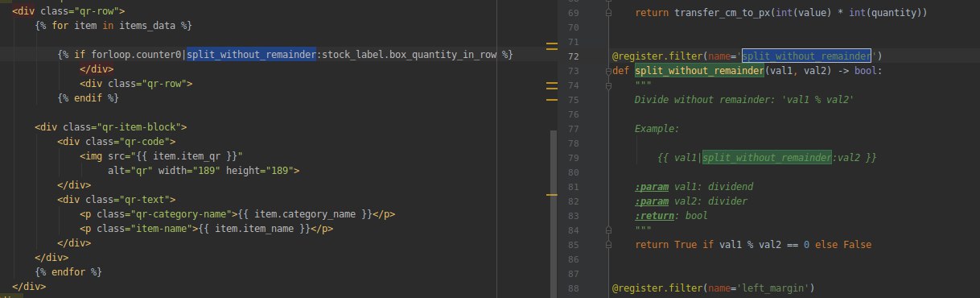This screenshot has width=980, height=298.
Task: Click the ':param val2: divider' docstring line
Action: (x=690, y=201)
